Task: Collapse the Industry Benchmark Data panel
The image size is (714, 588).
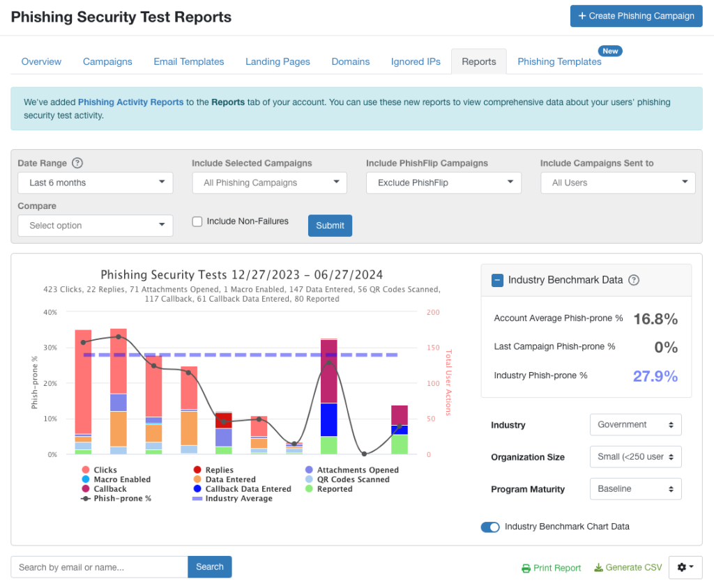Action: coord(497,280)
